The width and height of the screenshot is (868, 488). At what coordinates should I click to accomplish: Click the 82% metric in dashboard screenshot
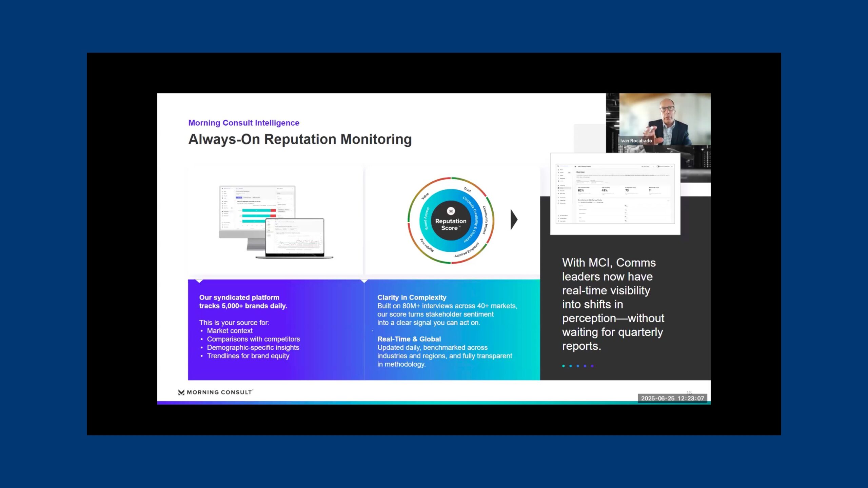coord(581,190)
